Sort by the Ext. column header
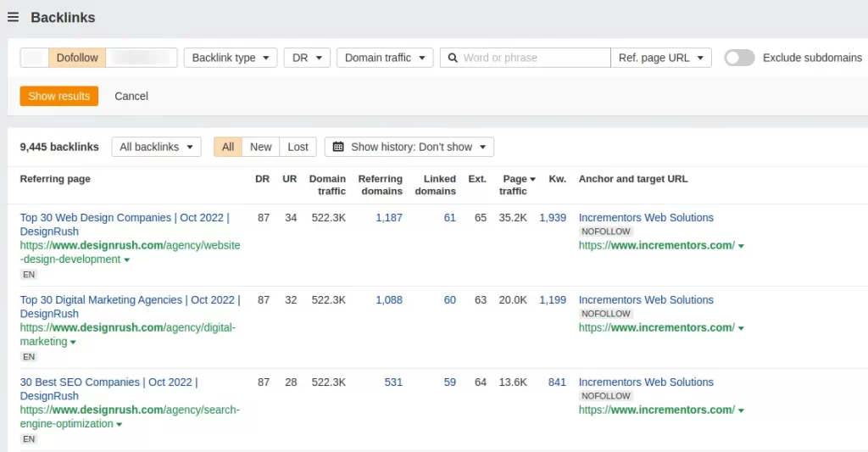This screenshot has width=868, height=452. click(477, 179)
